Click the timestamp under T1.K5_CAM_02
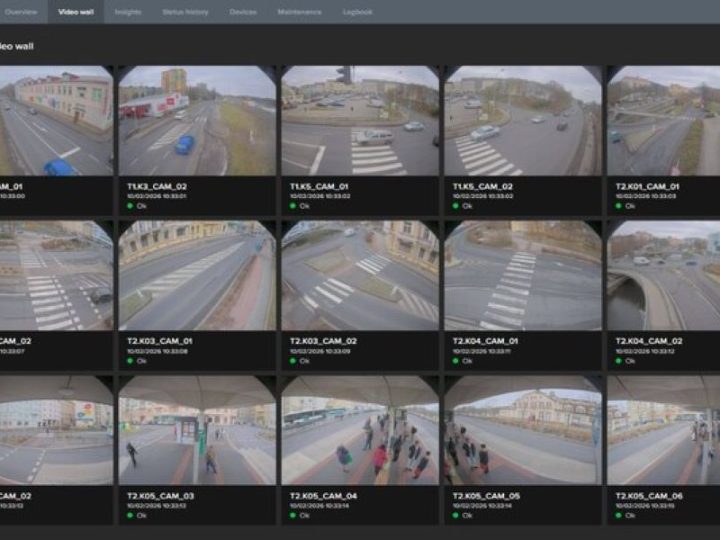Screen dimensions: 720x540 (x=483, y=196)
